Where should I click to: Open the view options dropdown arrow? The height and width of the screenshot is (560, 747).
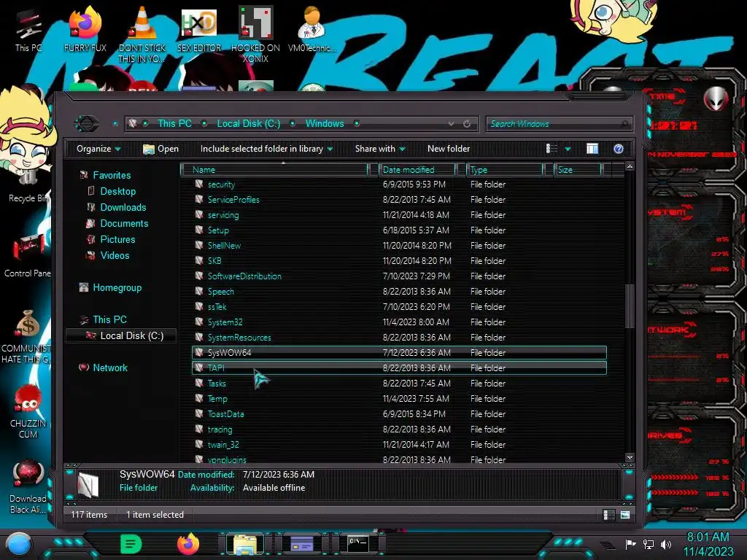point(568,149)
